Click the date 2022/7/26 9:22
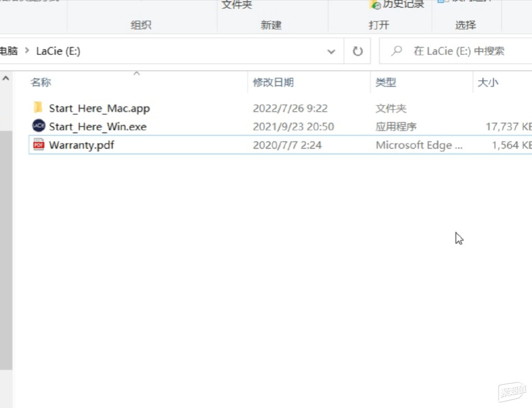 290,108
